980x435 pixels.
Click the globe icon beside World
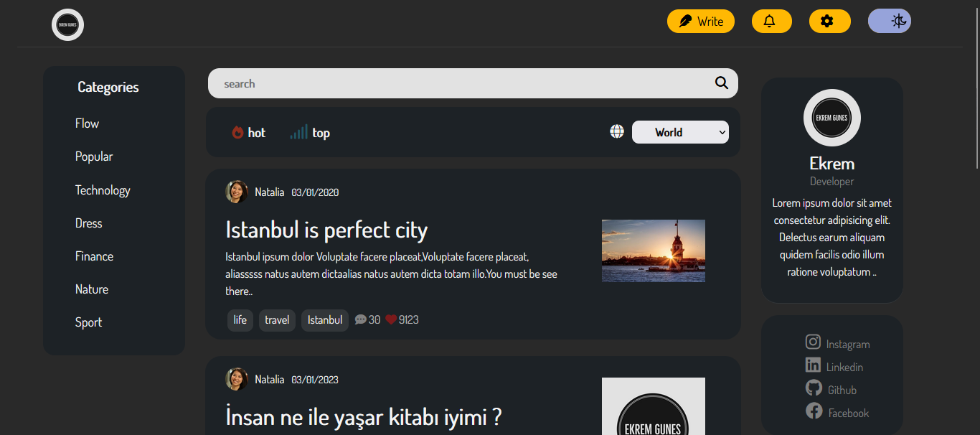(x=617, y=131)
